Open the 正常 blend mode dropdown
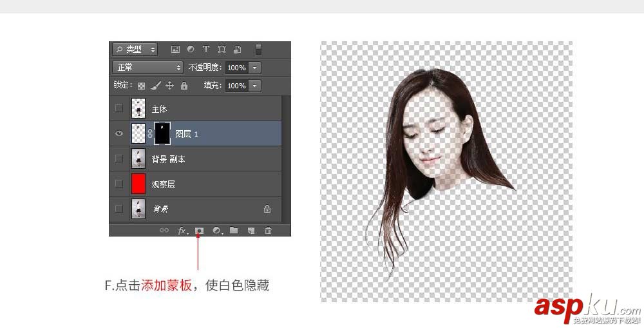Image resolution: width=644 pixels, height=328 pixels. pyautogui.click(x=147, y=67)
